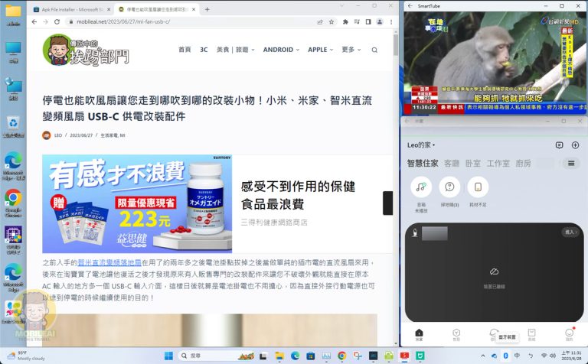Open Recycle Bin desktop icon
The height and width of the screenshot is (364, 588).
click(14, 126)
